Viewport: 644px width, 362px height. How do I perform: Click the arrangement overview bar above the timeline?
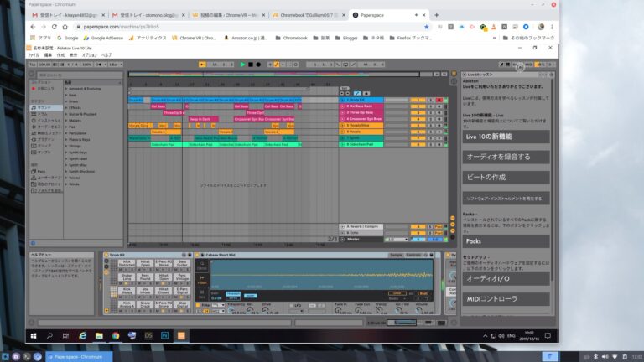coord(274,75)
